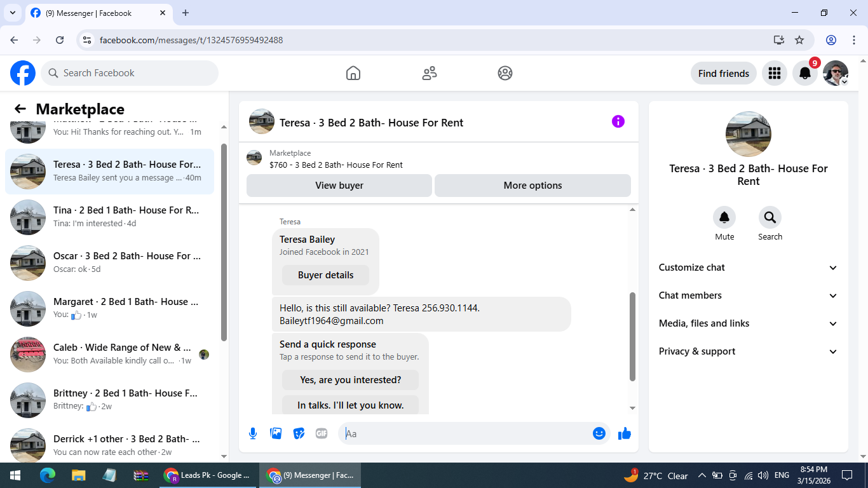Open the taskbar volume control
This screenshot has width=868, height=488.
click(x=763, y=475)
